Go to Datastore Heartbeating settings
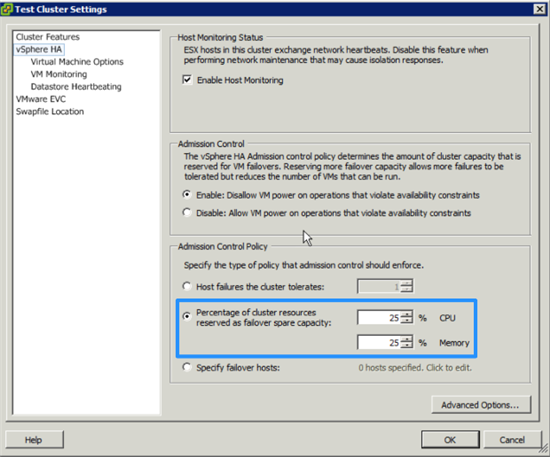Image resolution: width=550 pixels, height=457 pixels. pos(76,87)
